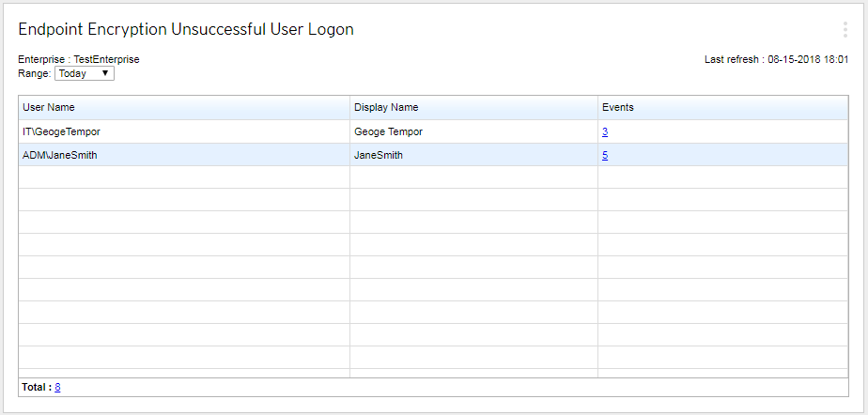Click the Display Name column header
Viewport: 868px width, 415px height.
click(386, 107)
